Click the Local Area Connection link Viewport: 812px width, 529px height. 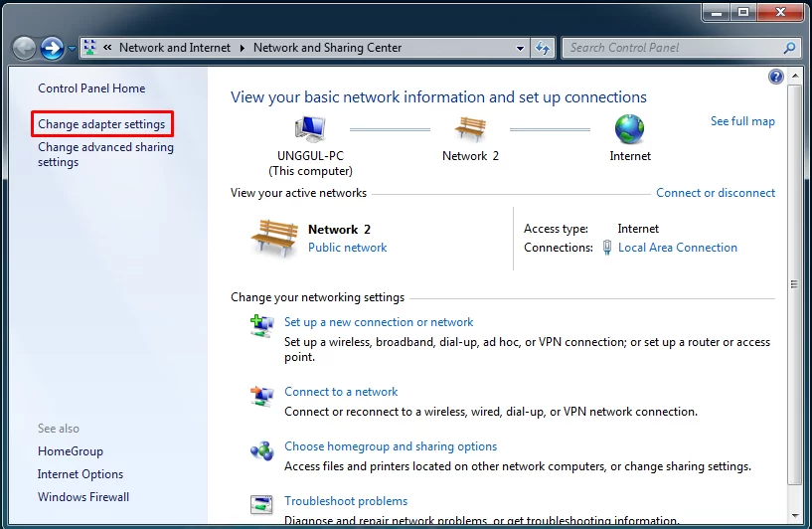(677, 248)
